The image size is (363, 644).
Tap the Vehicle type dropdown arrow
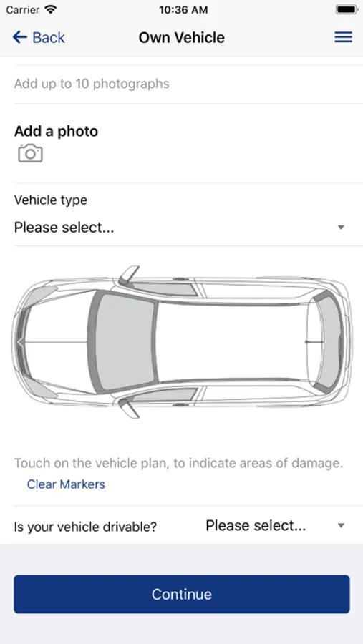pos(341,227)
